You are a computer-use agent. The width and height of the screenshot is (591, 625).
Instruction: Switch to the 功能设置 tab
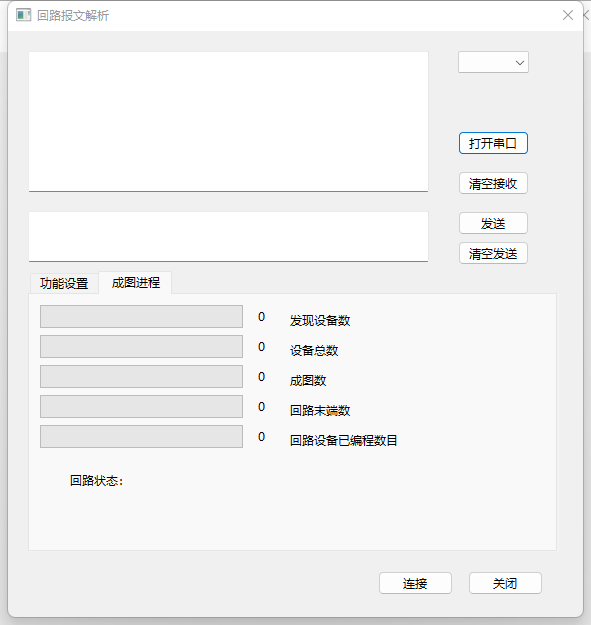(x=64, y=283)
